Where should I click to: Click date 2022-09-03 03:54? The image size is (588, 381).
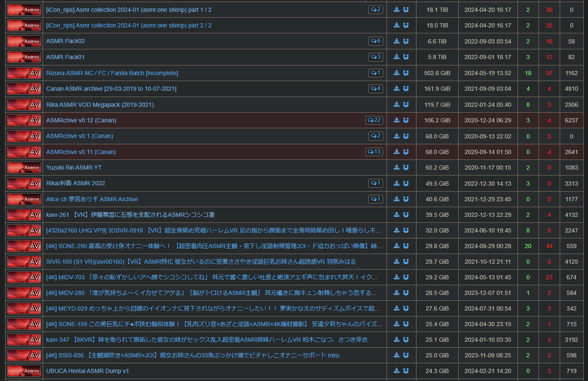[x=488, y=41]
